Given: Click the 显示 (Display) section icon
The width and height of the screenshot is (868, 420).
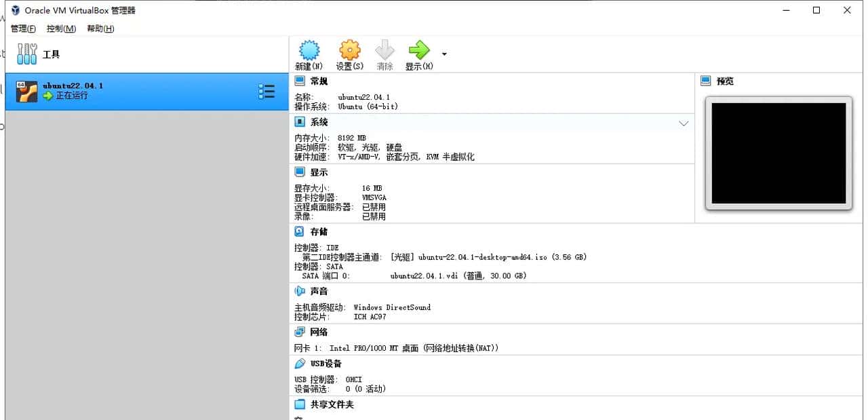Looking at the screenshot, I should (x=299, y=172).
